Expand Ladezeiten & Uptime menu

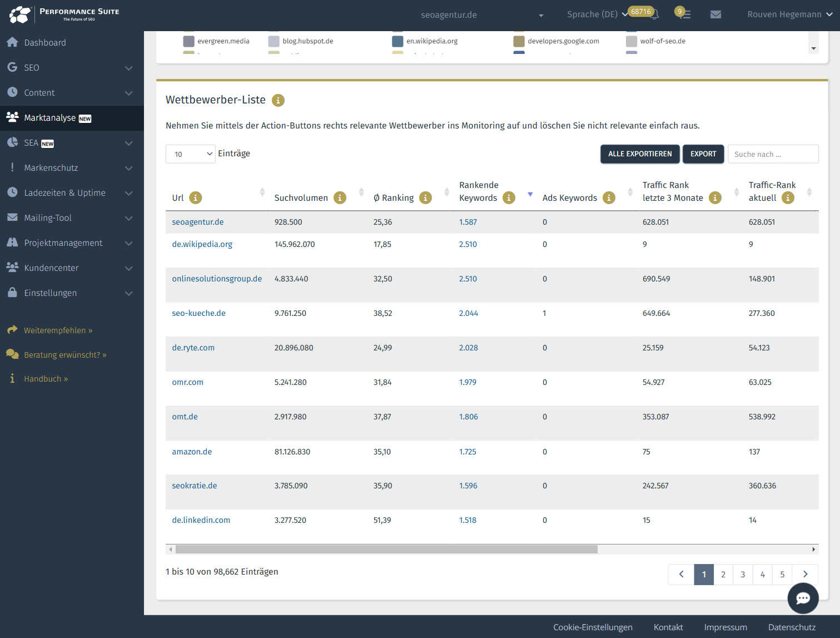(x=129, y=193)
